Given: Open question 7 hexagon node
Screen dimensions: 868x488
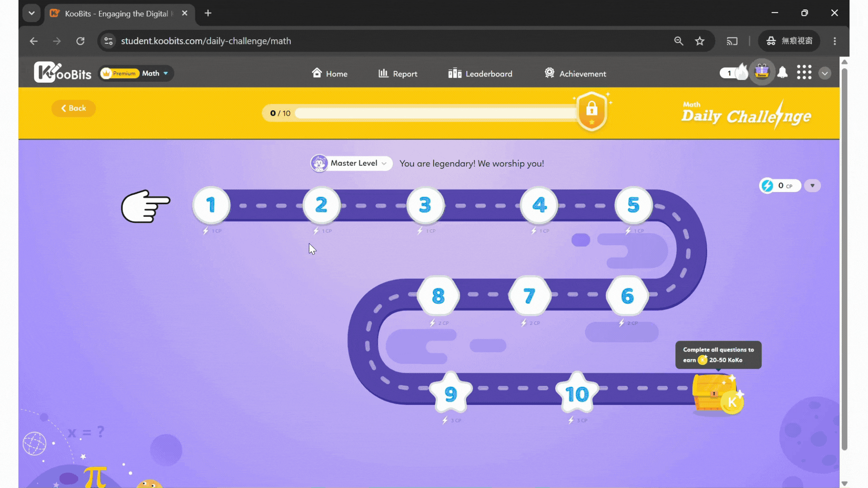Looking at the screenshot, I should 529,296.
